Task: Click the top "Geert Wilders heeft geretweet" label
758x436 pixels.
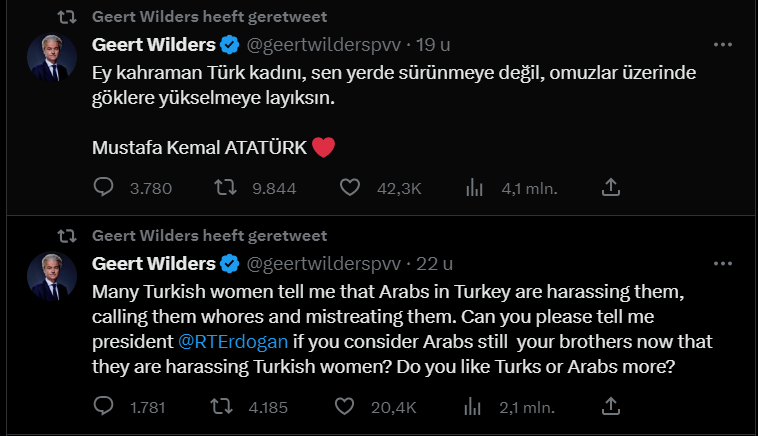Action: pyautogui.click(x=209, y=17)
